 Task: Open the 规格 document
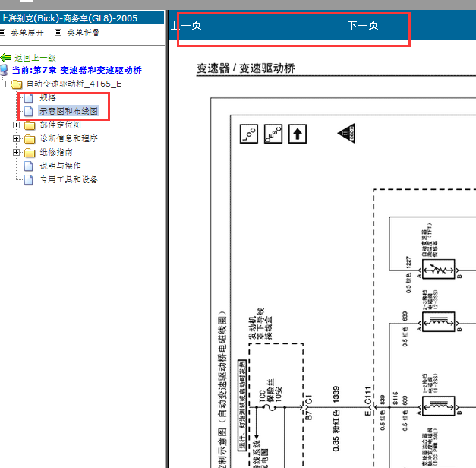coord(48,98)
